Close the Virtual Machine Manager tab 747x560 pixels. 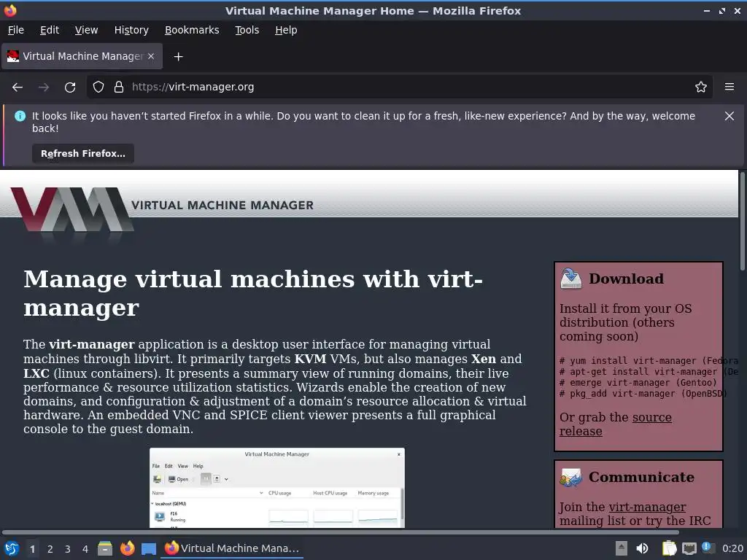151,56
